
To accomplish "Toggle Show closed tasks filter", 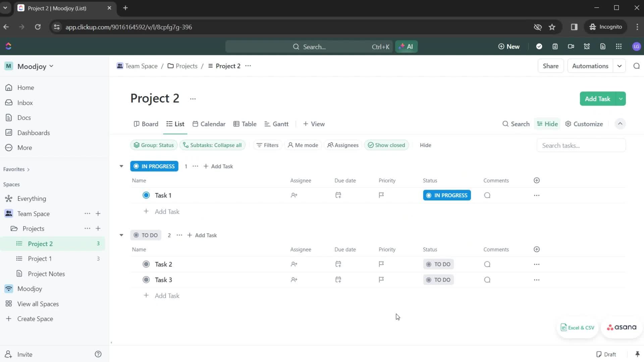I will [387, 145].
